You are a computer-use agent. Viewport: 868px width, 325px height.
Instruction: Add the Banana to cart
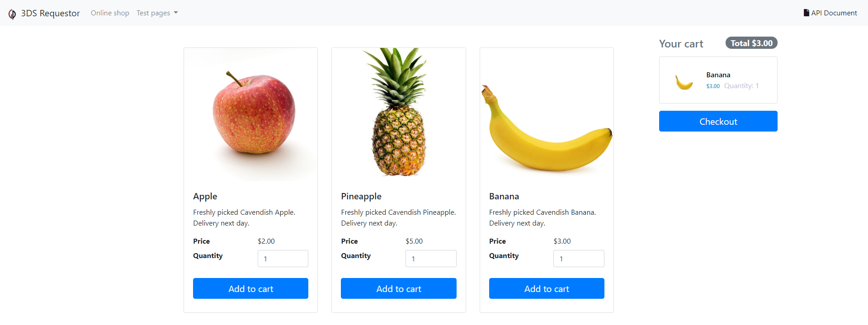(x=547, y=288)
